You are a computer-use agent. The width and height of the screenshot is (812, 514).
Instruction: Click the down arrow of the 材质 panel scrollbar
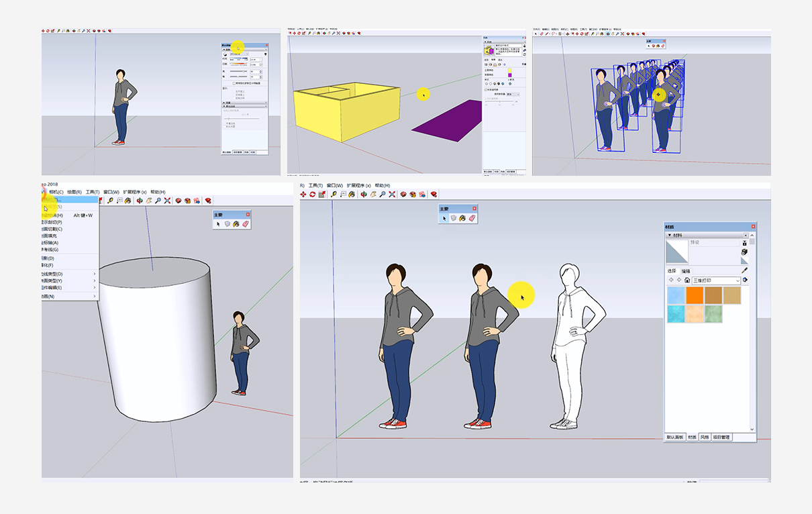click(x=752, y=429)
